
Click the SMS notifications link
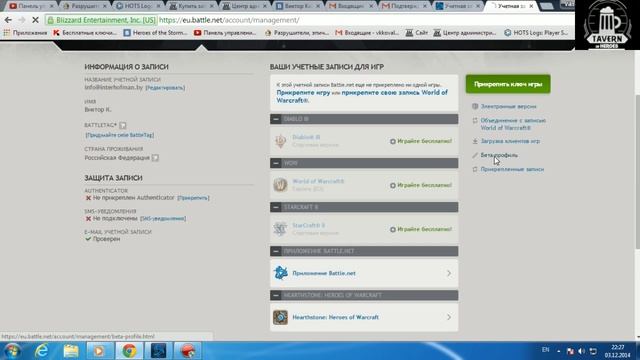click(163, 219)
